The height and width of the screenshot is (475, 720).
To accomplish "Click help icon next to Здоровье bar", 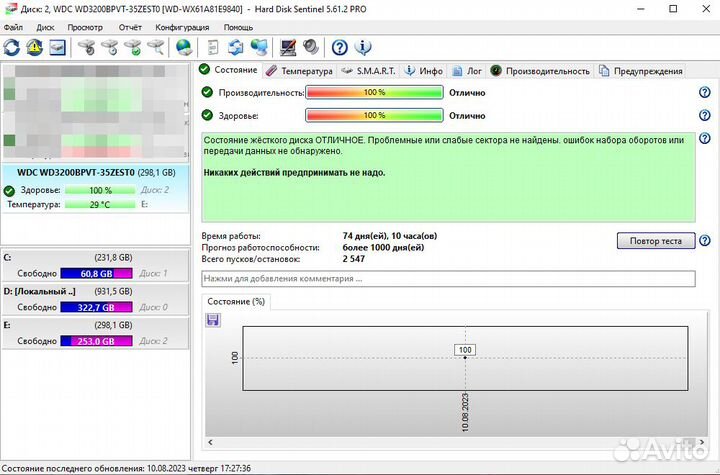I will [704, 115].
